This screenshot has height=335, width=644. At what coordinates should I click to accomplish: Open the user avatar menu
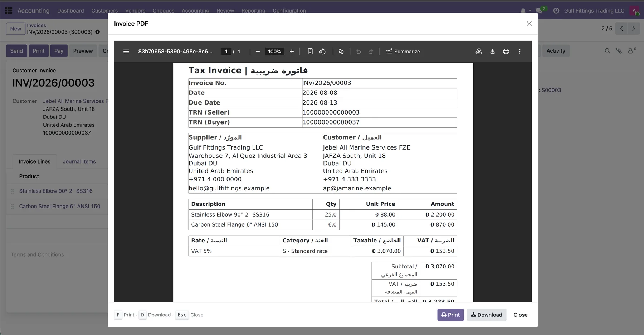[634, 11]
